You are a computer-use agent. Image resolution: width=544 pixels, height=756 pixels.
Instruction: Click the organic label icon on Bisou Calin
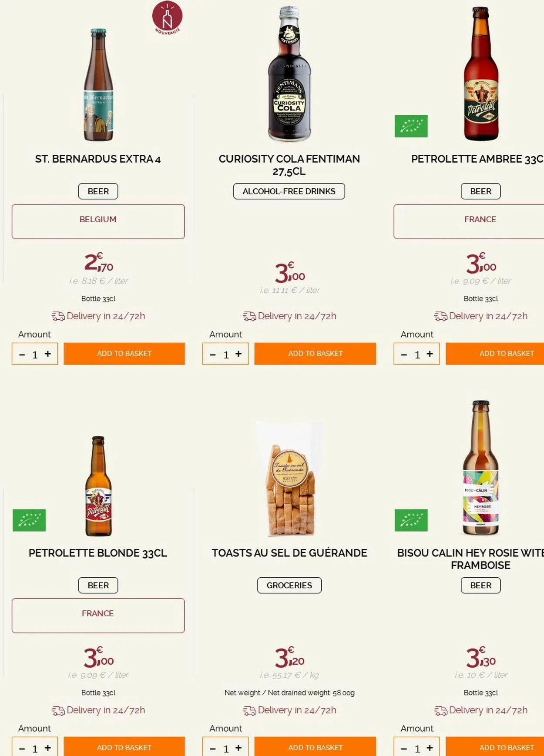pyautogui.click(x=411, y=520)
